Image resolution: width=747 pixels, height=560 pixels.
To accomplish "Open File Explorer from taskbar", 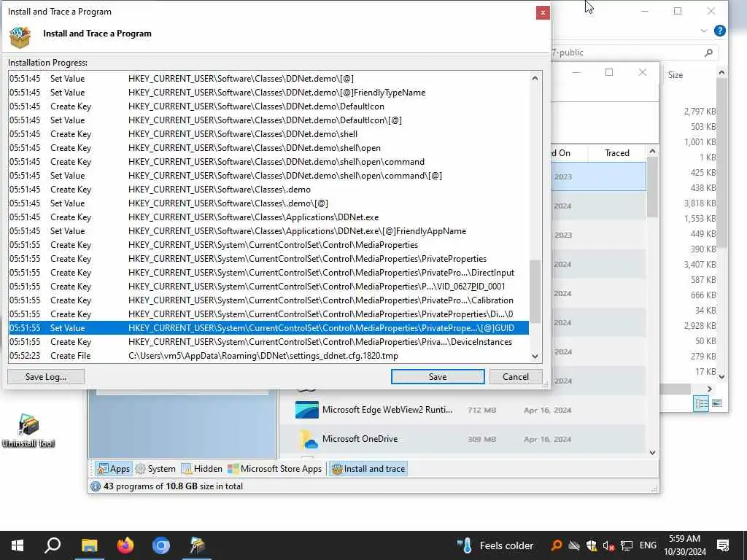I will tap(89, 545).
